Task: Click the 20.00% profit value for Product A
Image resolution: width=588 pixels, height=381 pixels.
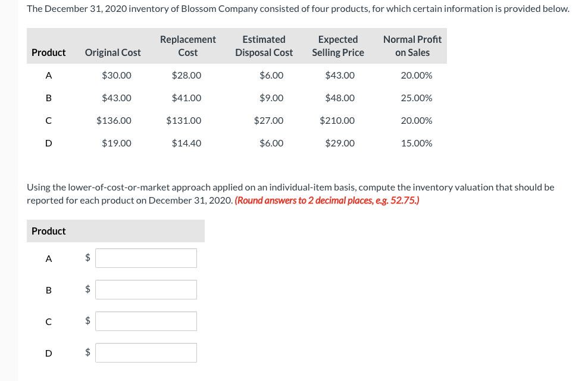Action: pyautogui.click(x=417, y=75)
